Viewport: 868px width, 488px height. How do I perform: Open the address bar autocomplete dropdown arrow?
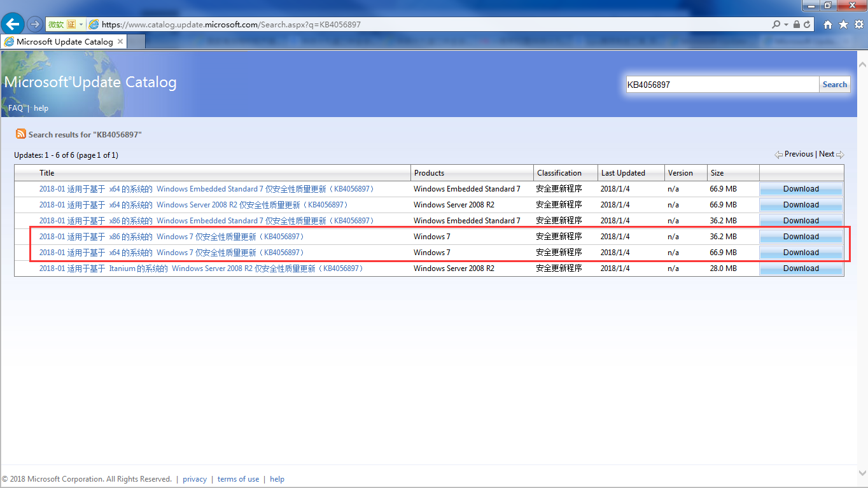[x=787, y=24]
